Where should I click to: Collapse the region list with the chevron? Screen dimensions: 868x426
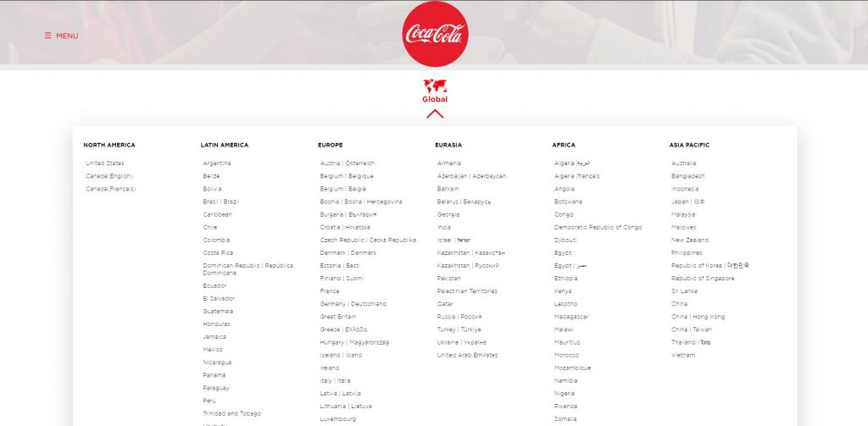tap(435, 113)
